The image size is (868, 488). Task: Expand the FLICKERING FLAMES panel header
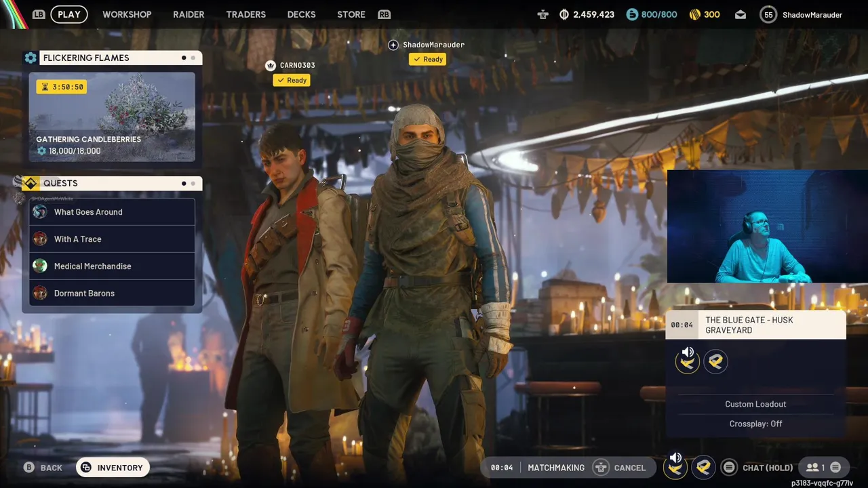tap(121, 58)
